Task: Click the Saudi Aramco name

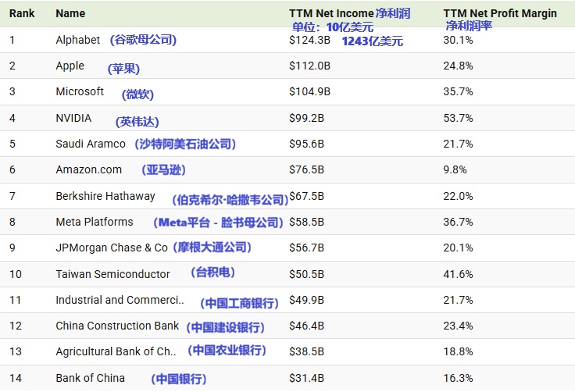Action: click(x=91, y=144)
